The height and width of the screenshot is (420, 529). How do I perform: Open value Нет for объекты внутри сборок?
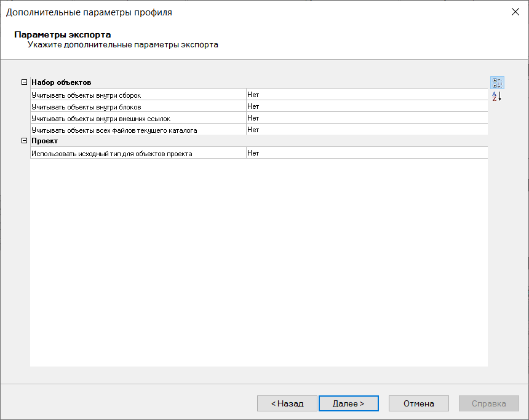(367, 95)
